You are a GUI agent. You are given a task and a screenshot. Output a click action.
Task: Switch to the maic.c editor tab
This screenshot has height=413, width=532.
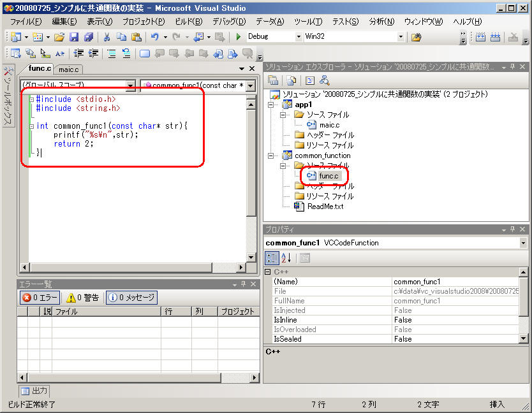coord(68,69)
